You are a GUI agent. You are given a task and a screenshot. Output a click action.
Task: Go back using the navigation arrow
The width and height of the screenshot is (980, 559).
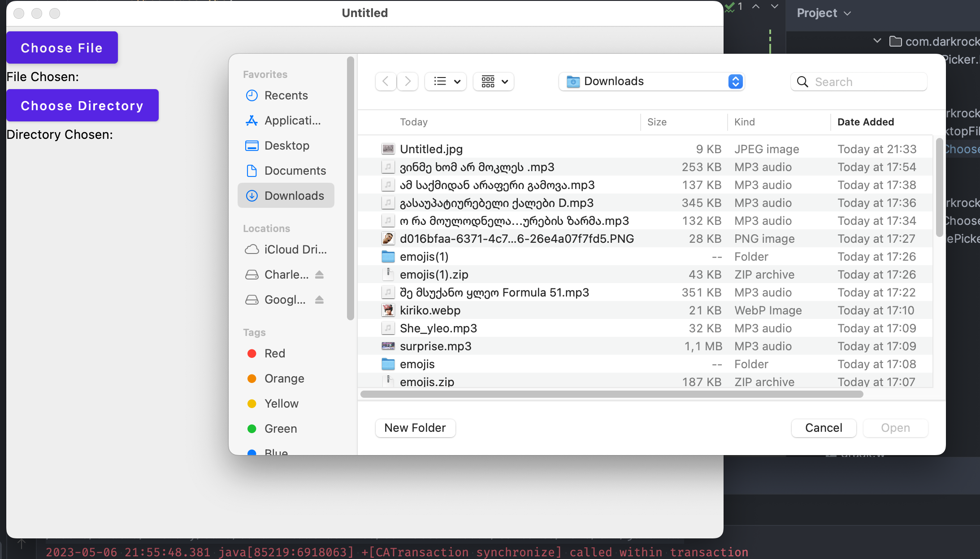coord(385,81)
